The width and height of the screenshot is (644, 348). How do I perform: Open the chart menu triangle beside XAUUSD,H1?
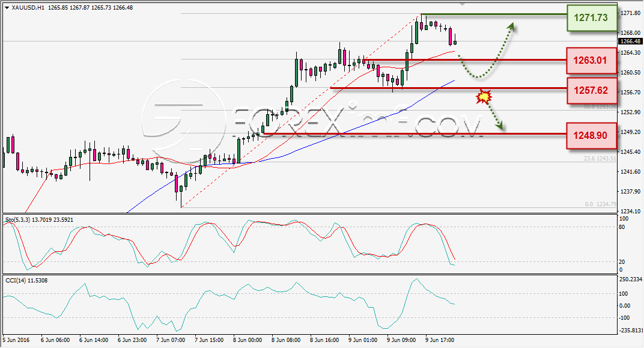coord(7,7)
